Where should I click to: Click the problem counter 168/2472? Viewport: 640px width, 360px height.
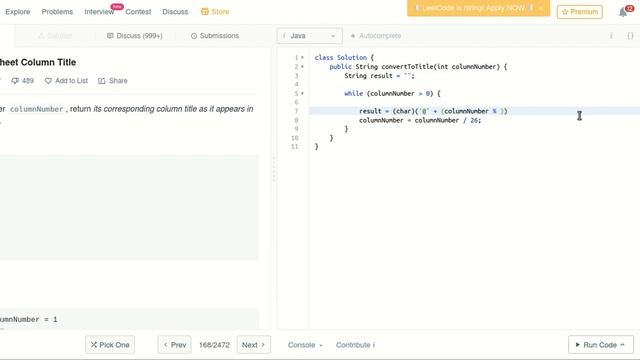tap(214, 345)
